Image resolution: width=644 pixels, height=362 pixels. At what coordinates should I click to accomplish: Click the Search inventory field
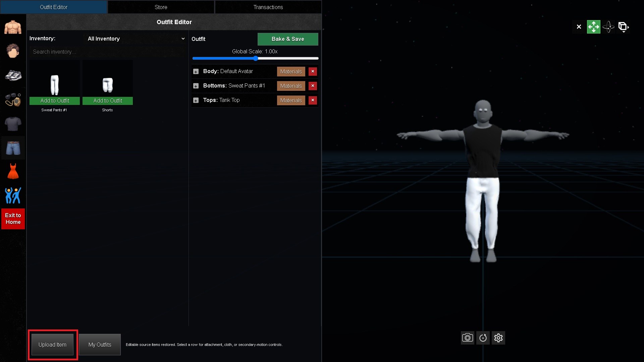click(x=107, y=52)
